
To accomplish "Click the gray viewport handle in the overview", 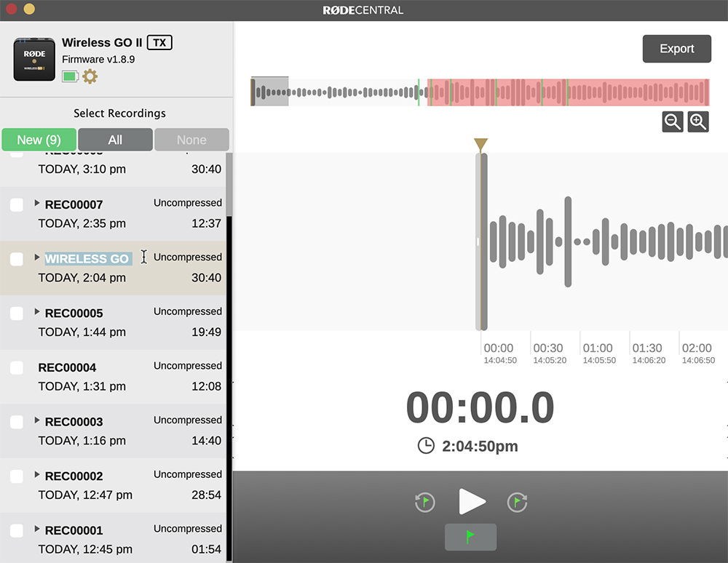I will [x=269, y=92].
